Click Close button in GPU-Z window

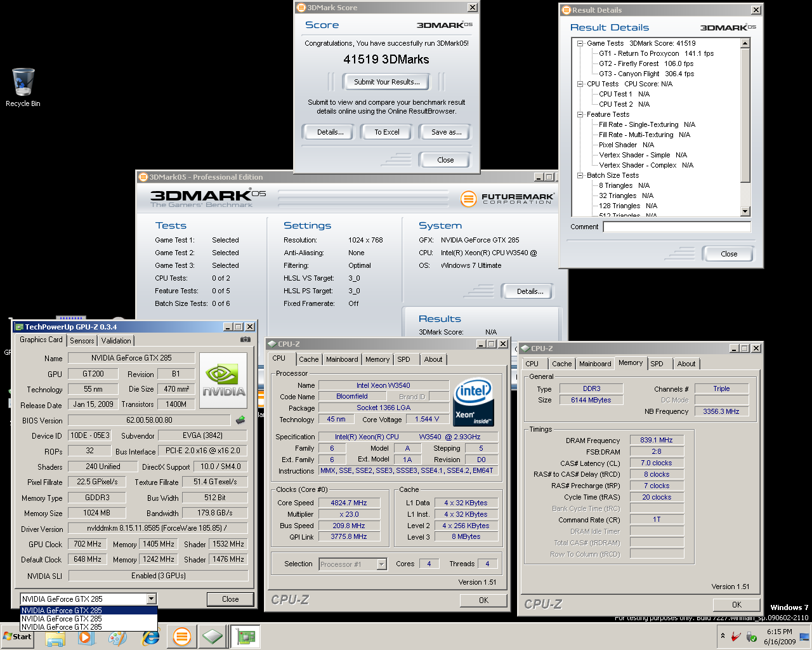pos(230,599)
